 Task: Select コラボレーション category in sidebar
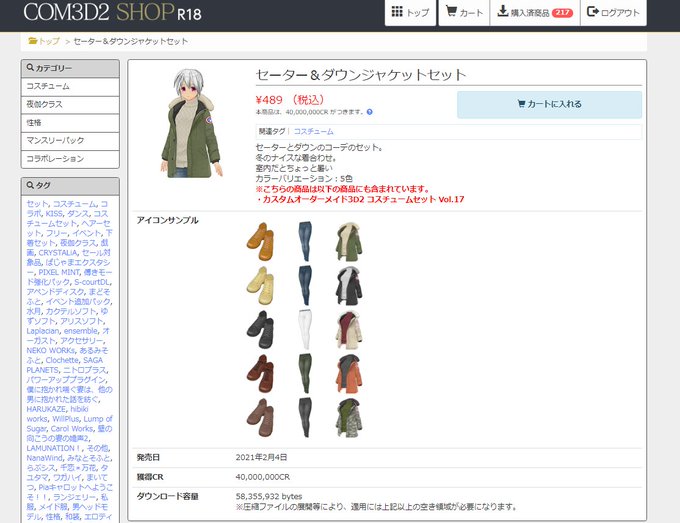tap(70, 159)
